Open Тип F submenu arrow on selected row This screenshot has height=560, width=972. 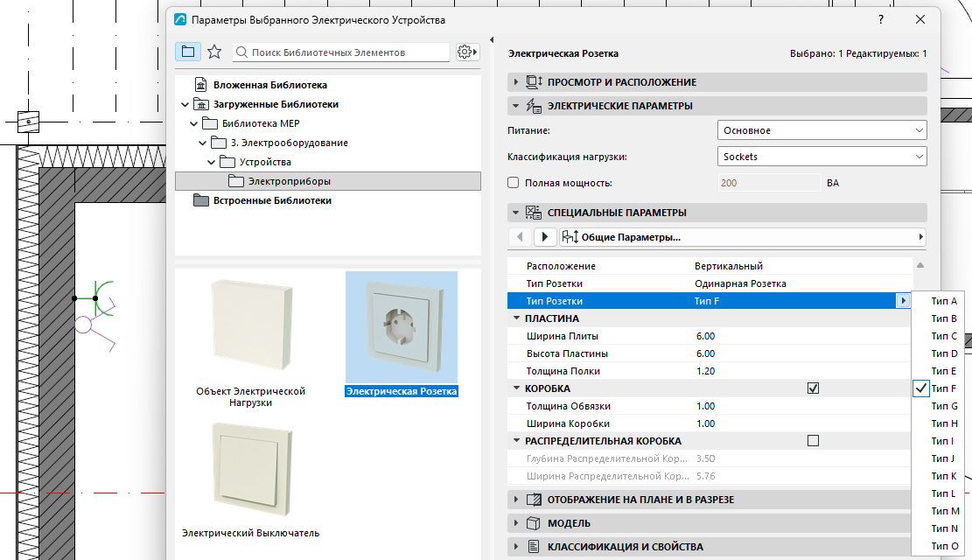pos(903,301)
